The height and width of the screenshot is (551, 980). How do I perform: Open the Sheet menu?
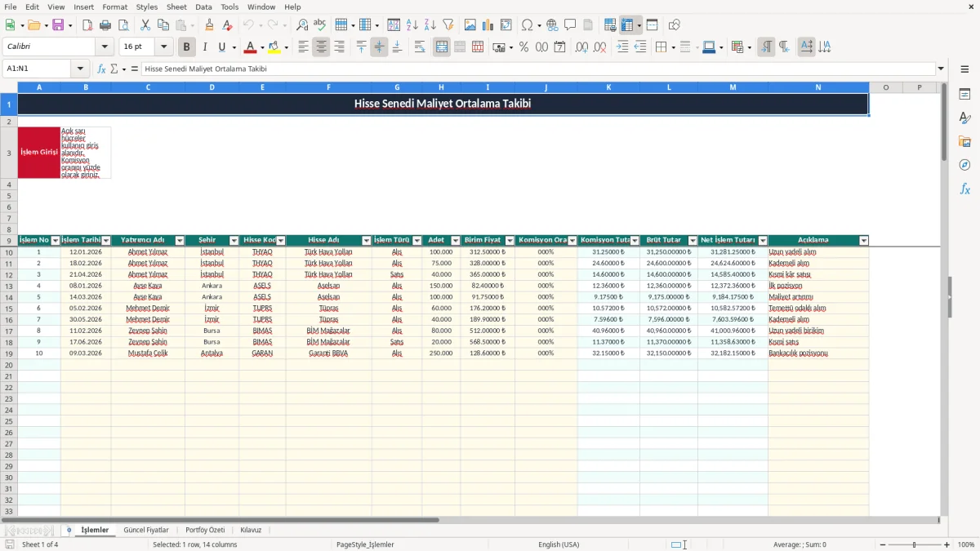pos(176,7)
